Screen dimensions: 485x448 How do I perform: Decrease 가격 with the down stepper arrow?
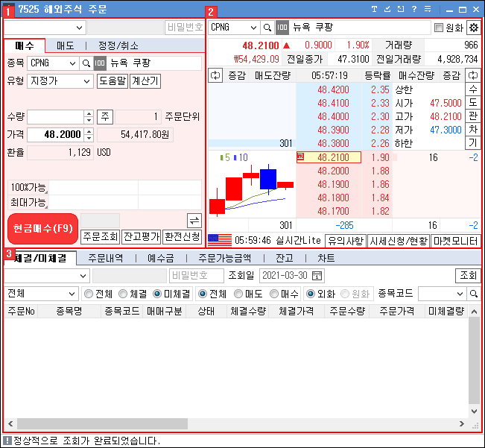click(x=89, y=138)
